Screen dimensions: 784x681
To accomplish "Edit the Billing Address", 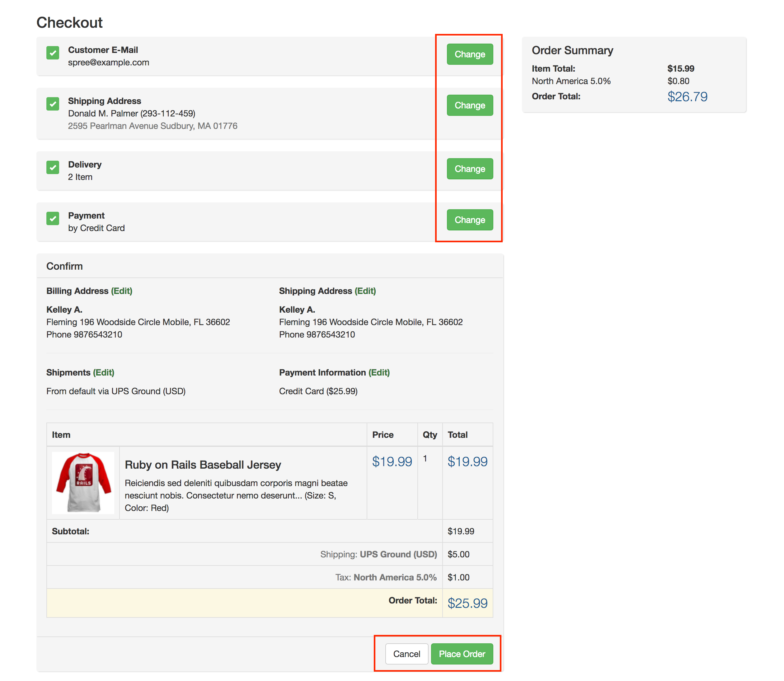I will (122, 291).
